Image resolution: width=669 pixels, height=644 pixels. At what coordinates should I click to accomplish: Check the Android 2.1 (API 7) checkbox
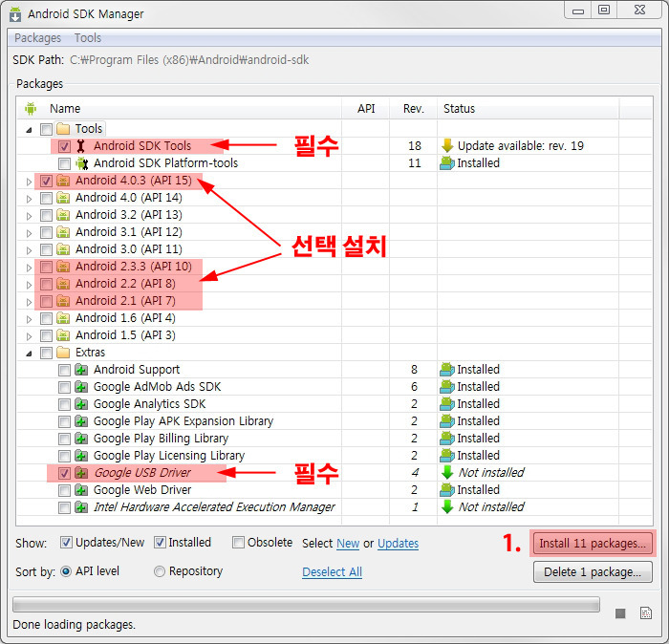[46, 301]
